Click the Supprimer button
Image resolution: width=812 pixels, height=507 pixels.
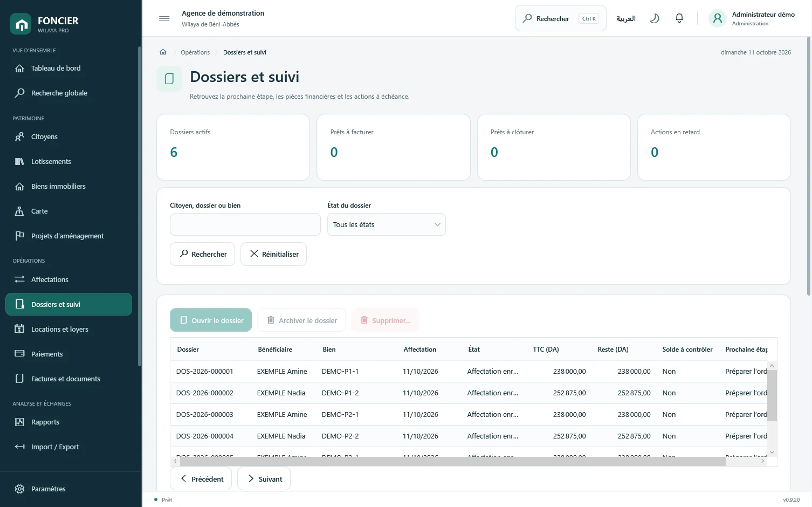point(385,320)
